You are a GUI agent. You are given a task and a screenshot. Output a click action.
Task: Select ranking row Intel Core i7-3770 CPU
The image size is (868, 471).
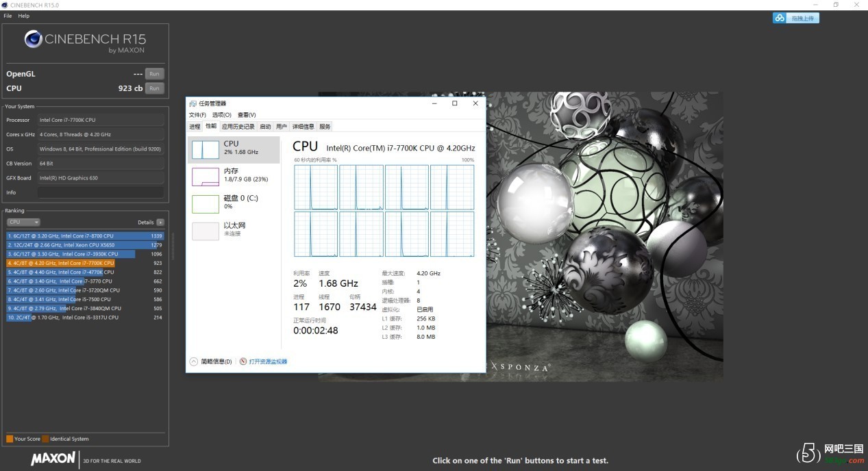[x=85, y=281]
